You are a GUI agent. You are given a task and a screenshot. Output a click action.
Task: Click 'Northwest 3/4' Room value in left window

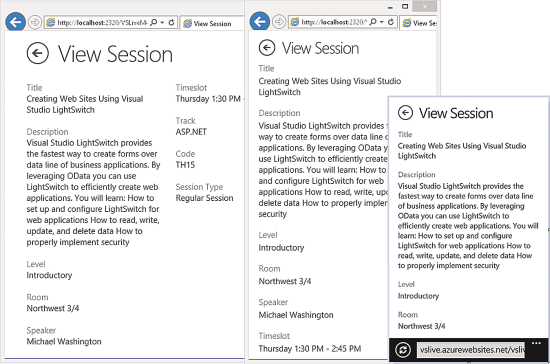[x=53, y=308]
